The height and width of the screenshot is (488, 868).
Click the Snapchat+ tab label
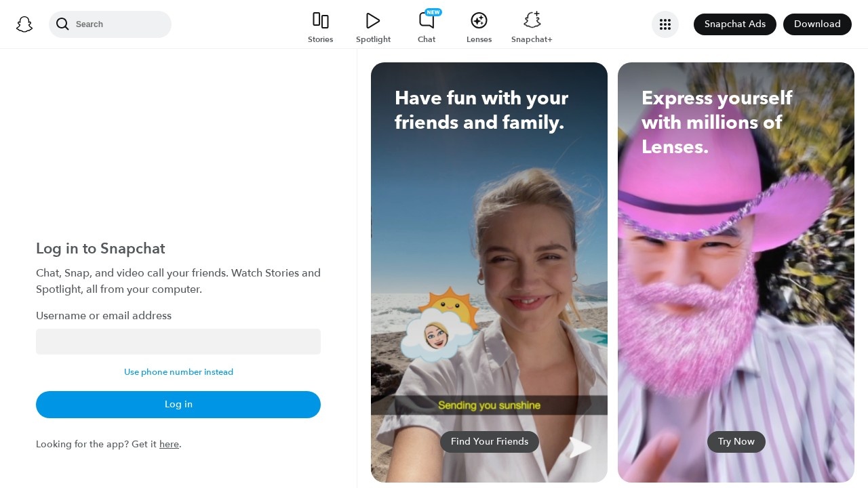[x=532, y=39]
